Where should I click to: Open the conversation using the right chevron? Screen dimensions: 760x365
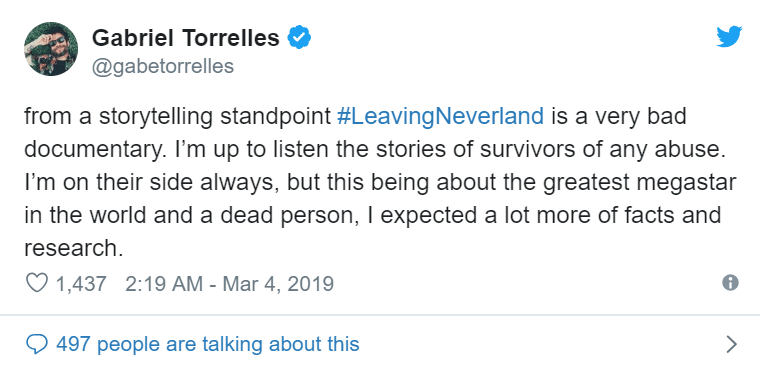(732, 344)
